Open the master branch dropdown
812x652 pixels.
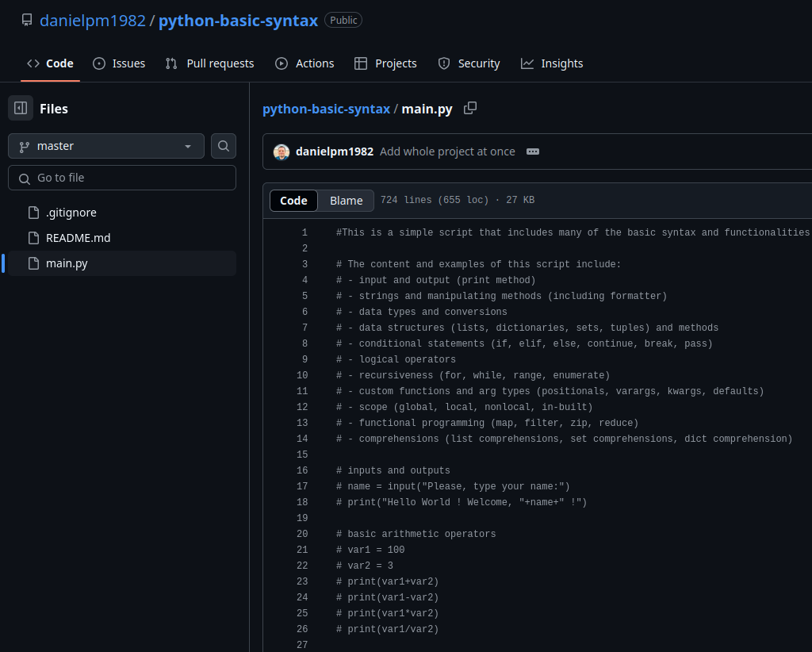[106, 146]
